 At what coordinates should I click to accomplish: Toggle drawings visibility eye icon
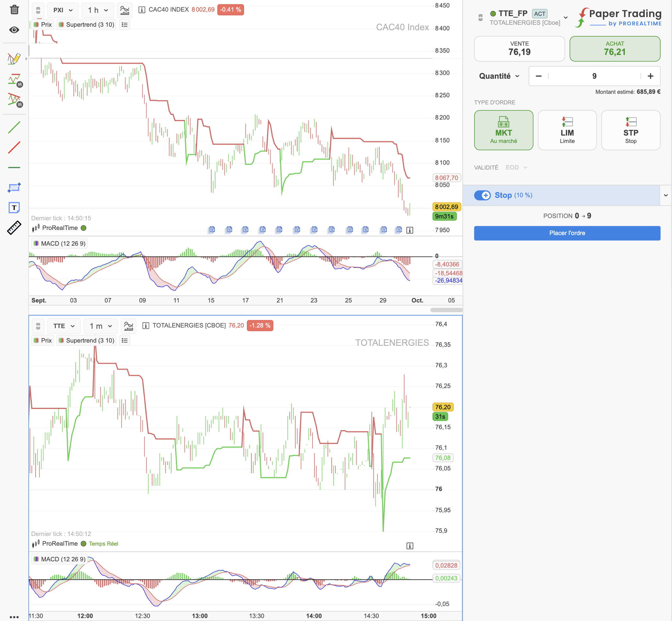(x=14, y=30)
